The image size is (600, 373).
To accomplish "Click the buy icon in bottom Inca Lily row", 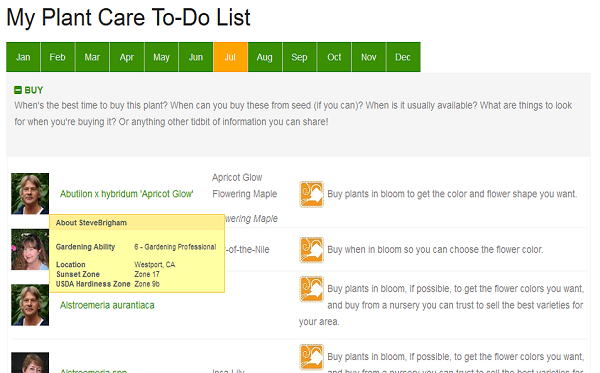I will (x=311, y=357).
